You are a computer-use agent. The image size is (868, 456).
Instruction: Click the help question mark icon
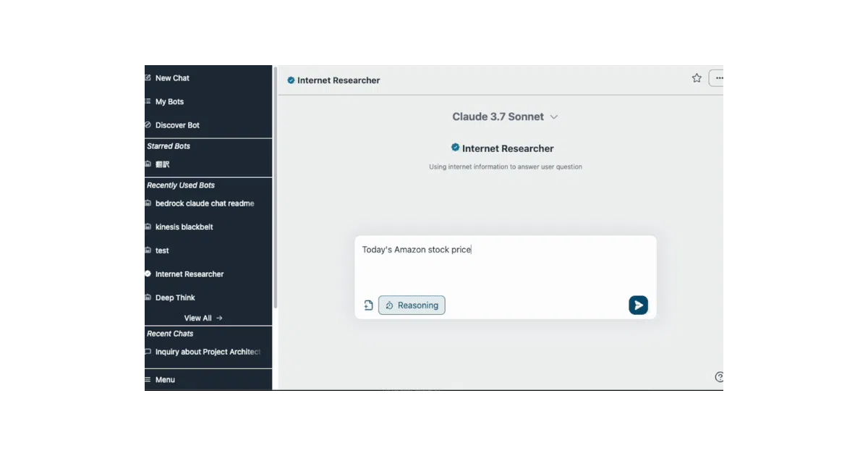pos(719,377)
